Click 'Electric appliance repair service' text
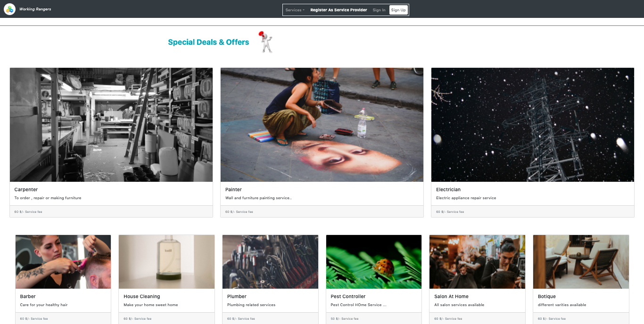Screen dimensions: 644x324 466,198
